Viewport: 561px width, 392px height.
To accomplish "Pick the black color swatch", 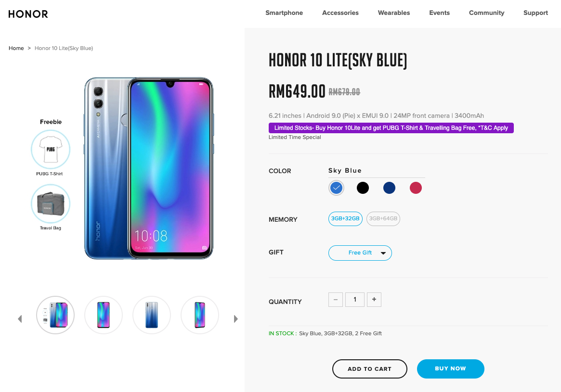I will (363, 188).
